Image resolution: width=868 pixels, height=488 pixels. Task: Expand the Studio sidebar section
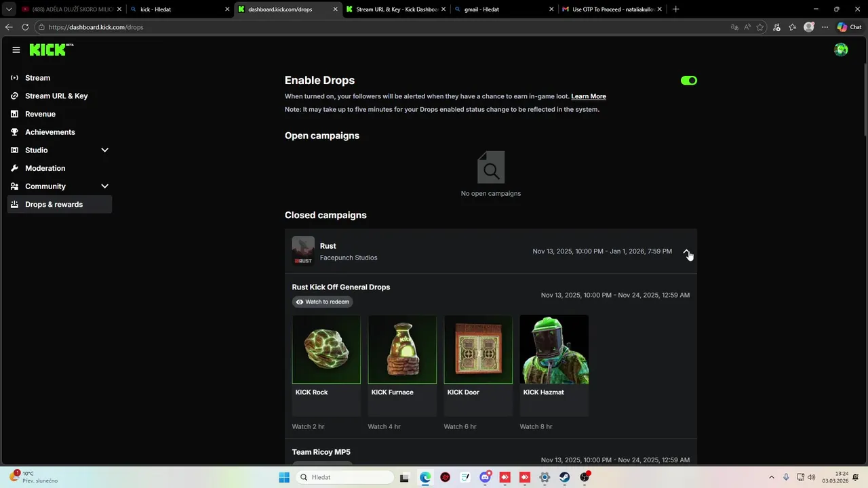tap(60, 150)
